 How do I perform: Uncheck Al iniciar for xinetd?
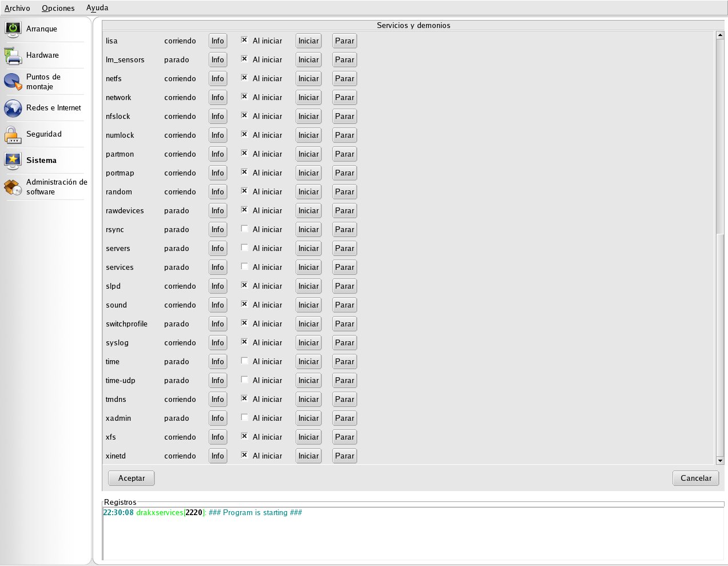pos(244,455)
